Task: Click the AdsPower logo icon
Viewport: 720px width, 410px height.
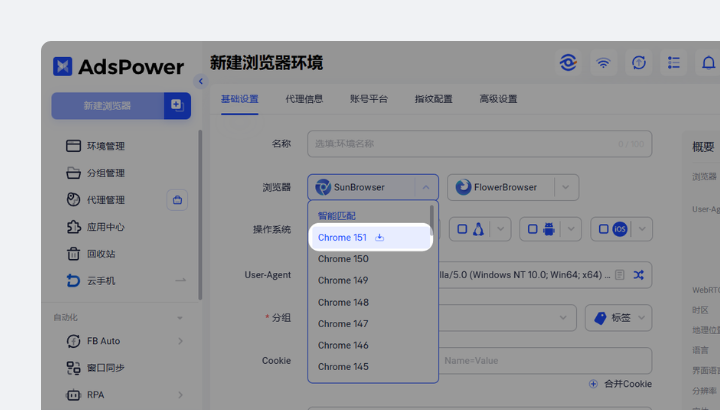Action: pos(62,66)
